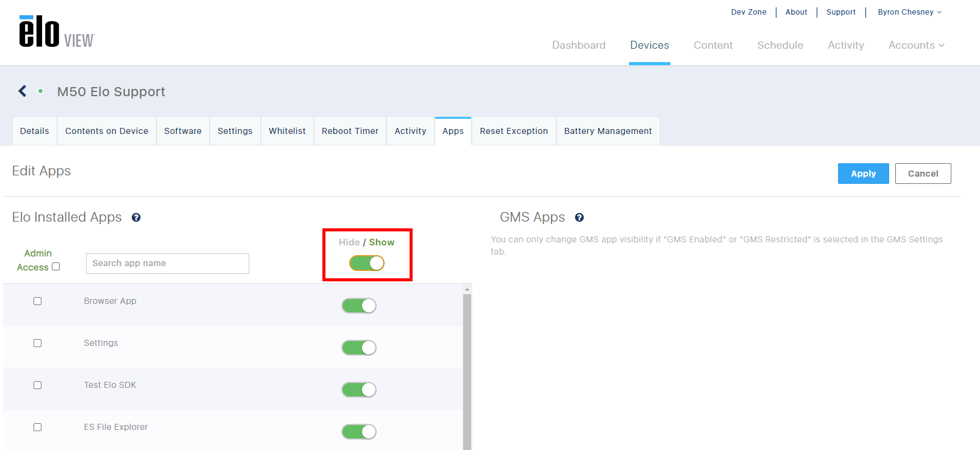The height and width of the screenshot is (450, 980).
Task: Open help icon beside Elo Installed Apps
Action: [x=136, y=217]
